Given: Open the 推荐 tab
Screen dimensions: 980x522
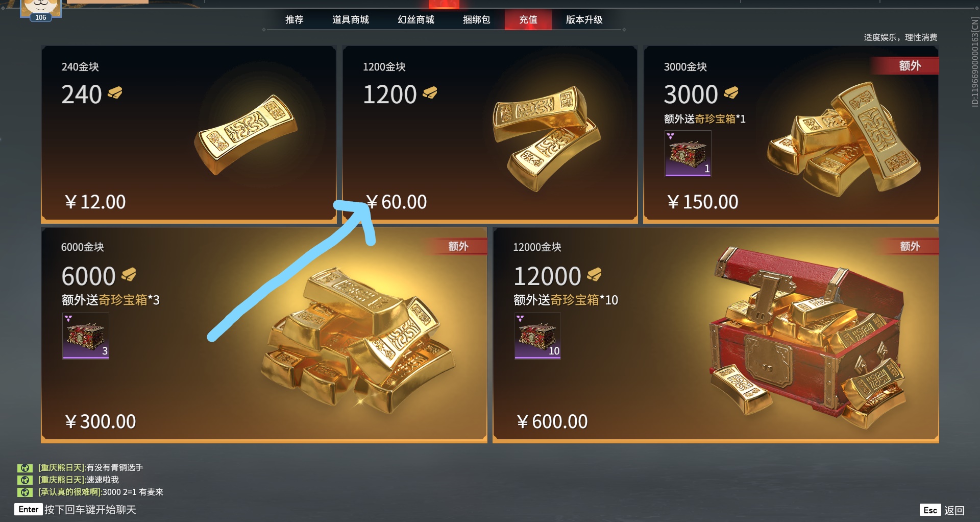Looking at the screenshot, I should (x=295, y=19).
